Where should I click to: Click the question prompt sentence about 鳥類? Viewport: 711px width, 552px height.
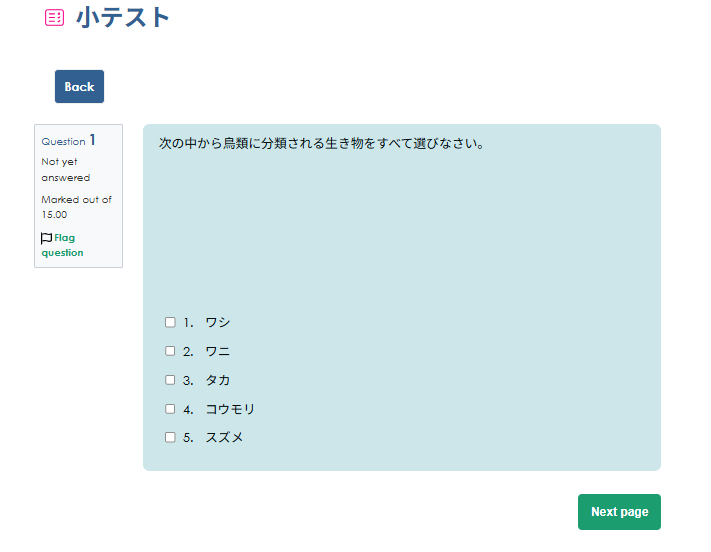click(x=321, y=143)
